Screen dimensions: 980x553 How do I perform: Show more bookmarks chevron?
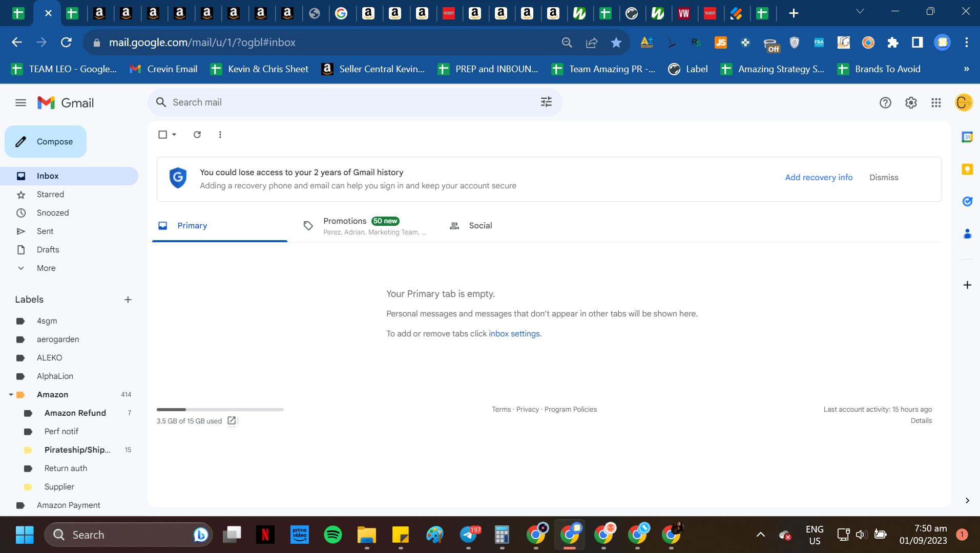(x=966, y=69)
